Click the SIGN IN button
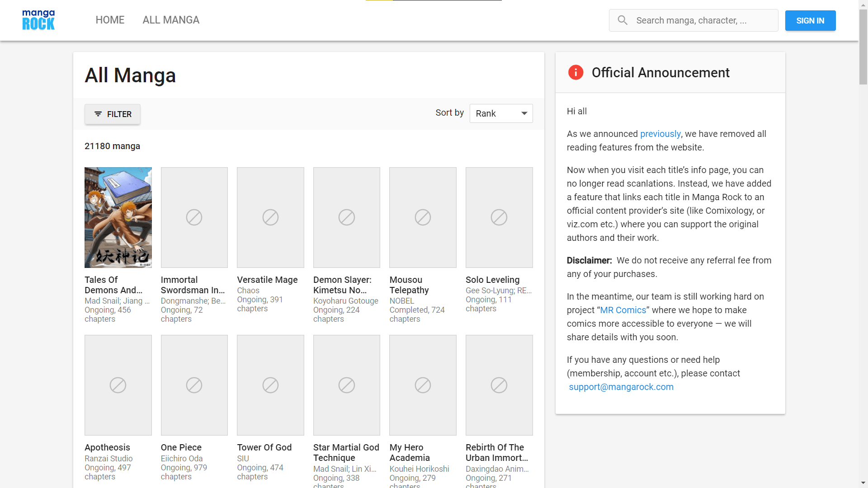Image resolution: width=868 pixels, height=488 pixels. tap(810, 20)
